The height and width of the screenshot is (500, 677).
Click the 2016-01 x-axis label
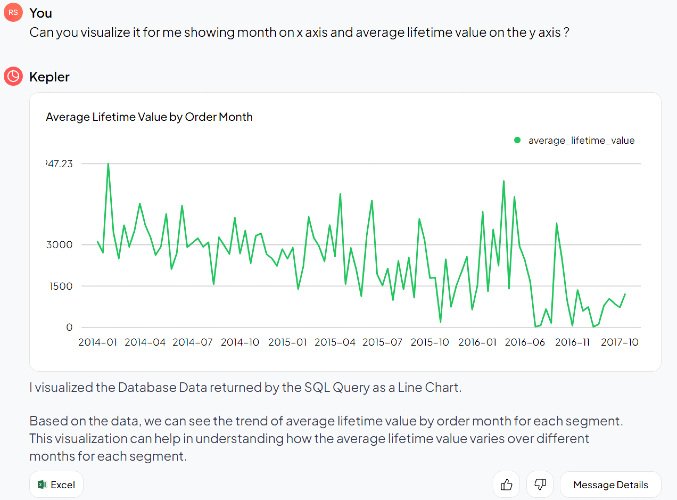(x=478, y=342)
